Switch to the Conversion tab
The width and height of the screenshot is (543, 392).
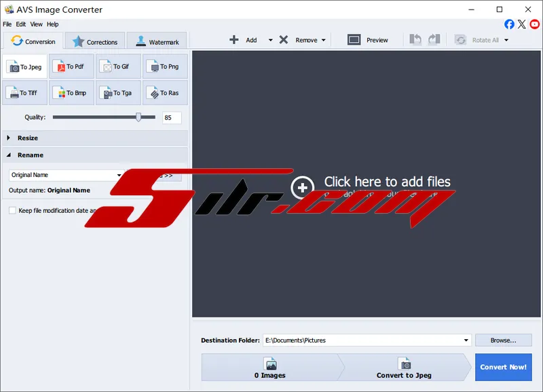click(33, 41)
